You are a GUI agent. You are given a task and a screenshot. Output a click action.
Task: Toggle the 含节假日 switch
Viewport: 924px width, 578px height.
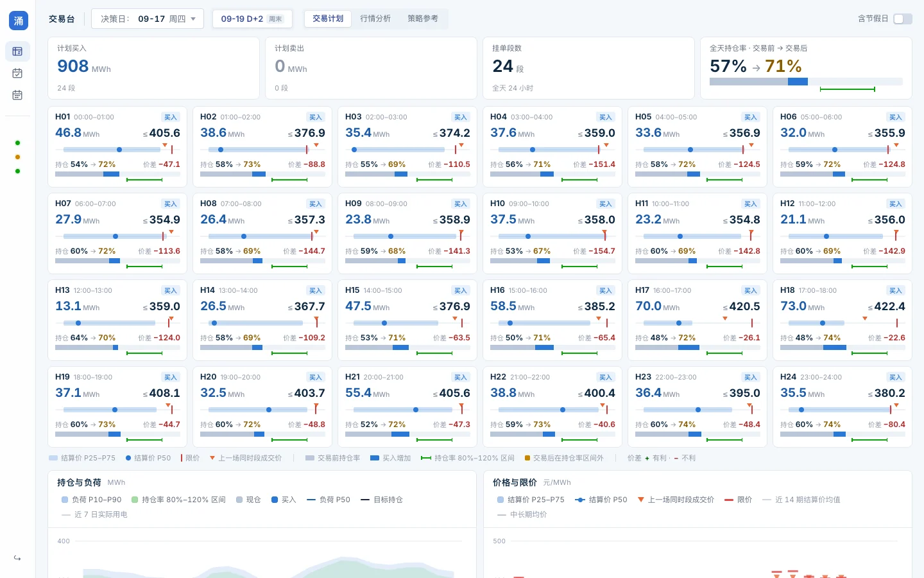click(903, 19)
